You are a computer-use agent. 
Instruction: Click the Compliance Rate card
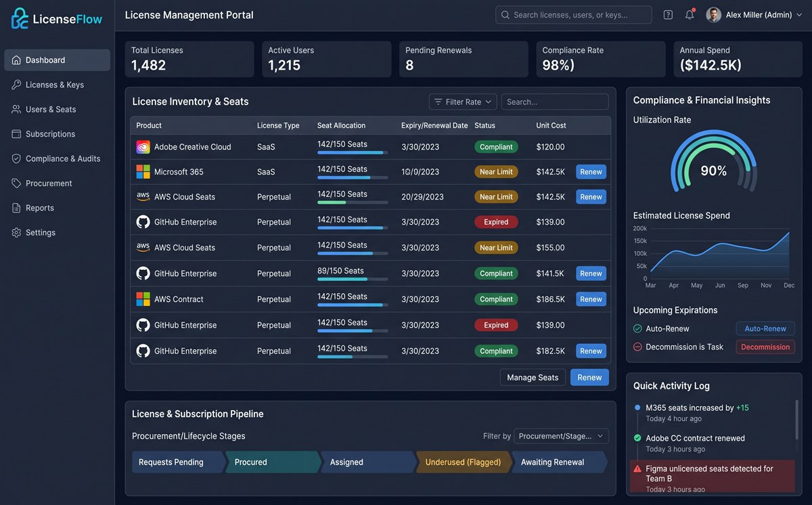click(601, 59)
